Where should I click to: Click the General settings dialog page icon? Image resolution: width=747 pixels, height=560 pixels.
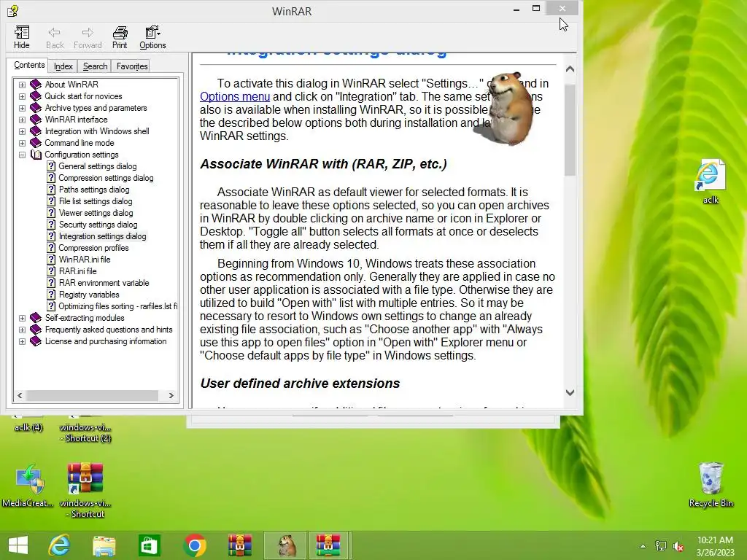coord(51,166)
